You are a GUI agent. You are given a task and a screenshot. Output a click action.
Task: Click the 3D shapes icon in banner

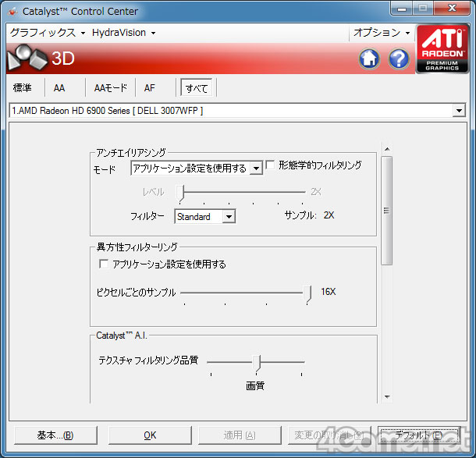point(27,58)
